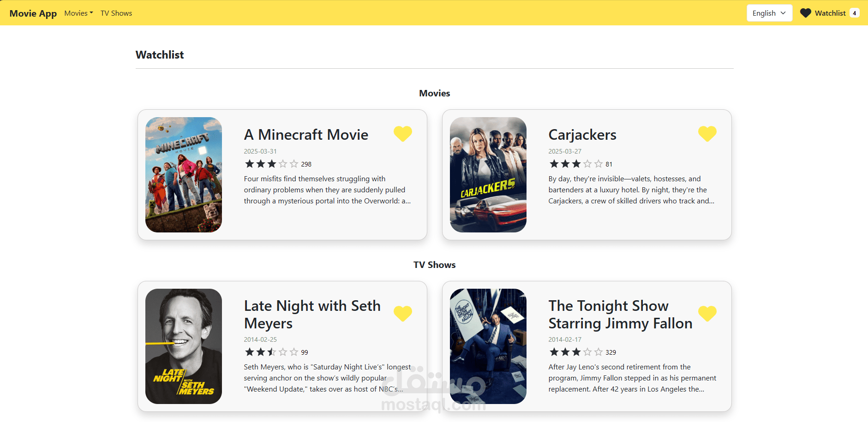Toggle heart on The Tonight Show card
The image size is (868, 422).
[x=707, y=314]
